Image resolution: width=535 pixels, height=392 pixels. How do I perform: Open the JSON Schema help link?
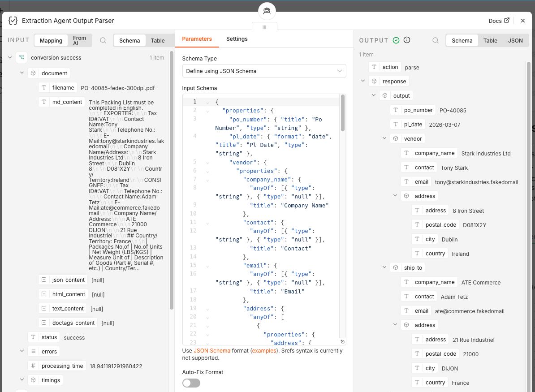[x=212, y=351]
